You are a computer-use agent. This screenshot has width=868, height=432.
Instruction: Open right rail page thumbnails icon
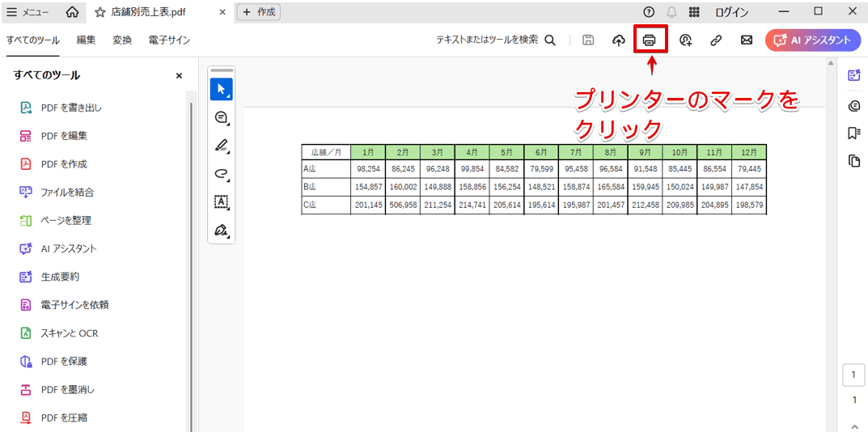pyautogui.click(x=854, y=161)
